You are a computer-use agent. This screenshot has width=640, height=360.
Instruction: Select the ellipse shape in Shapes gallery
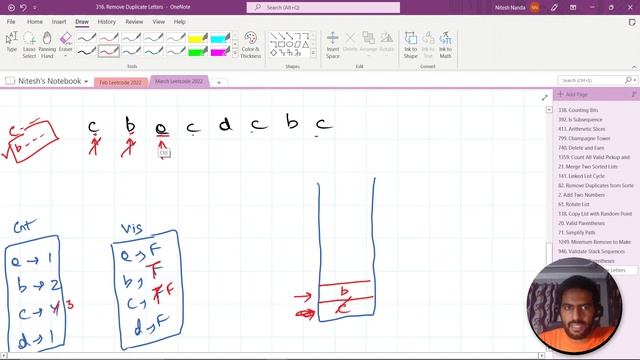(x=289, y=44)
